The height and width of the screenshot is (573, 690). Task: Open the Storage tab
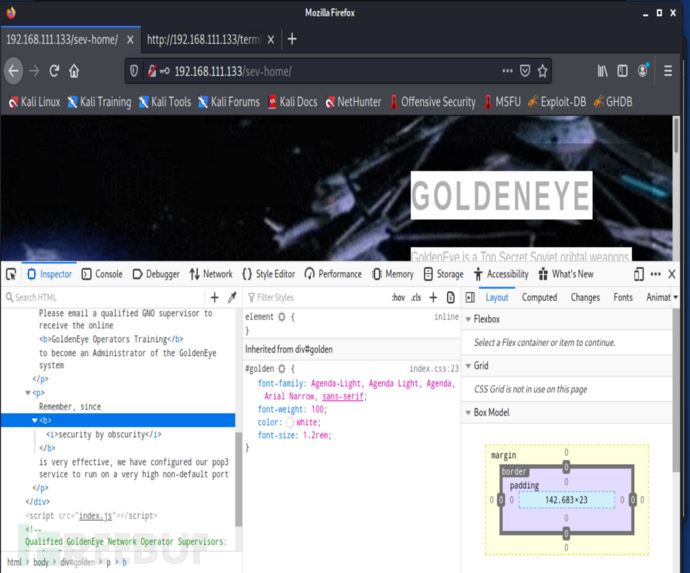point(444,274)
